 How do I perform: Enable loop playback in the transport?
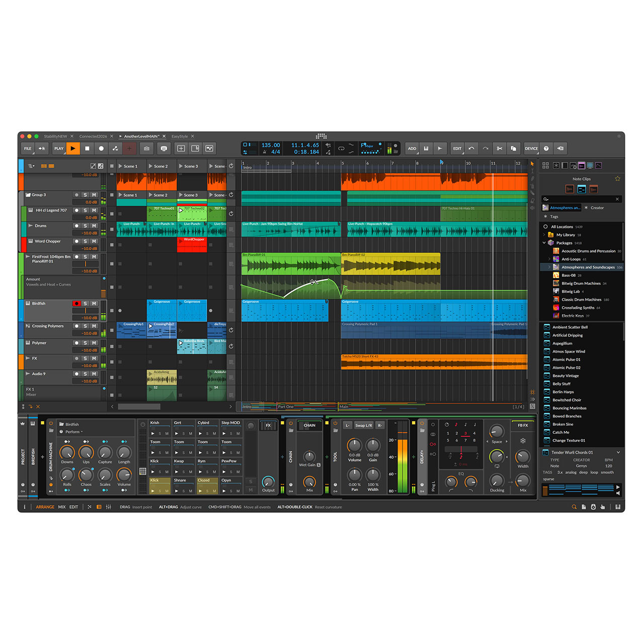(x=341, y=148)
